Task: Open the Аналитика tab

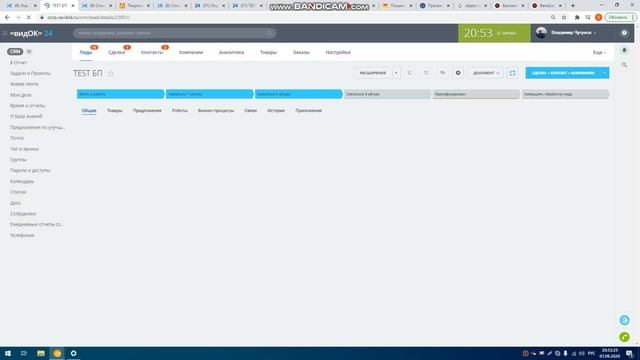Action: pos(231,53)
